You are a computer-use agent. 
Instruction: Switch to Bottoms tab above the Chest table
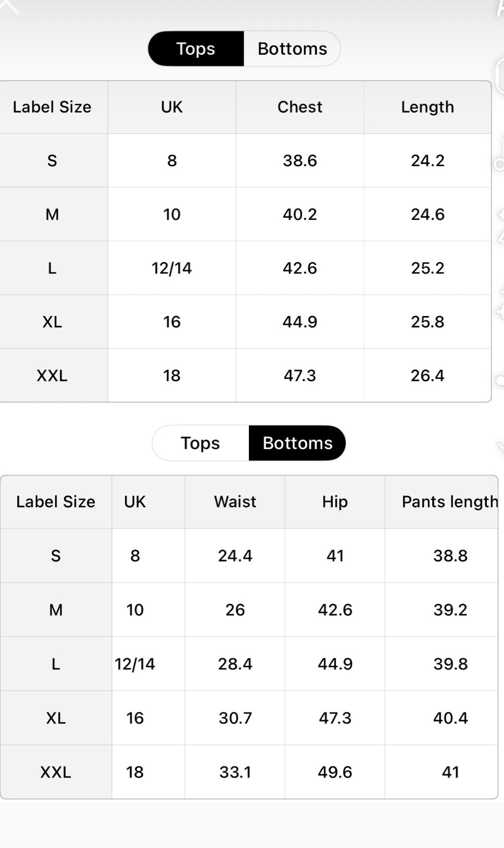[x=292, y=49]
